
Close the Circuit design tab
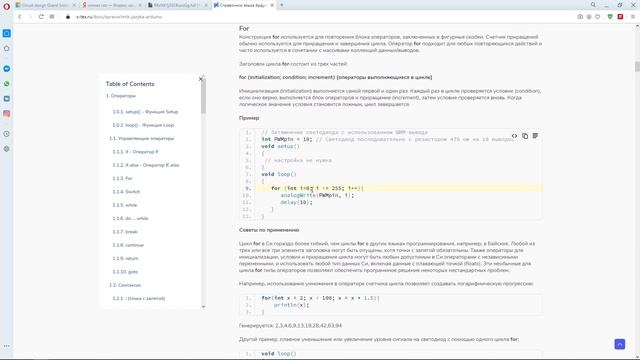point(74,5)
